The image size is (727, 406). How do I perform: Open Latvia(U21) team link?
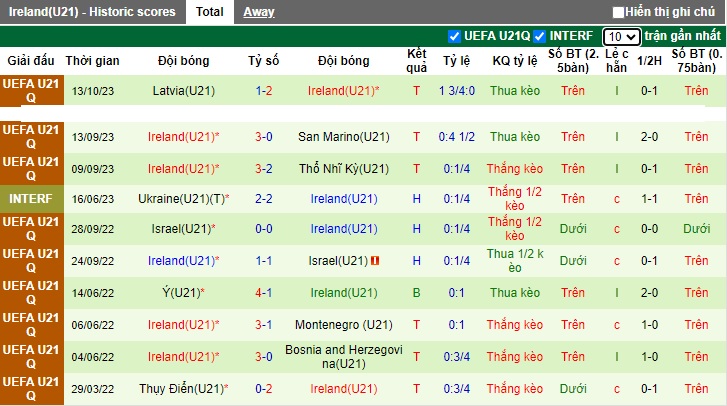(184, 91)
